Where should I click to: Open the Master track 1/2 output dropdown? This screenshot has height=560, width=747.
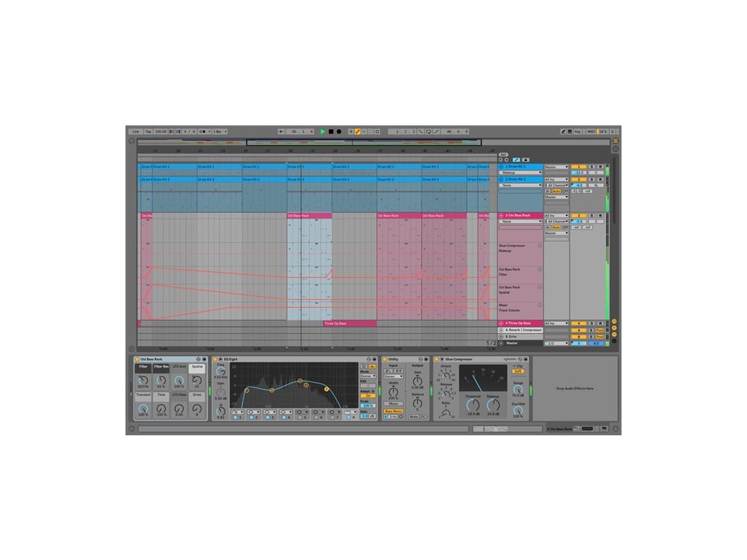(x=557, y=343)
